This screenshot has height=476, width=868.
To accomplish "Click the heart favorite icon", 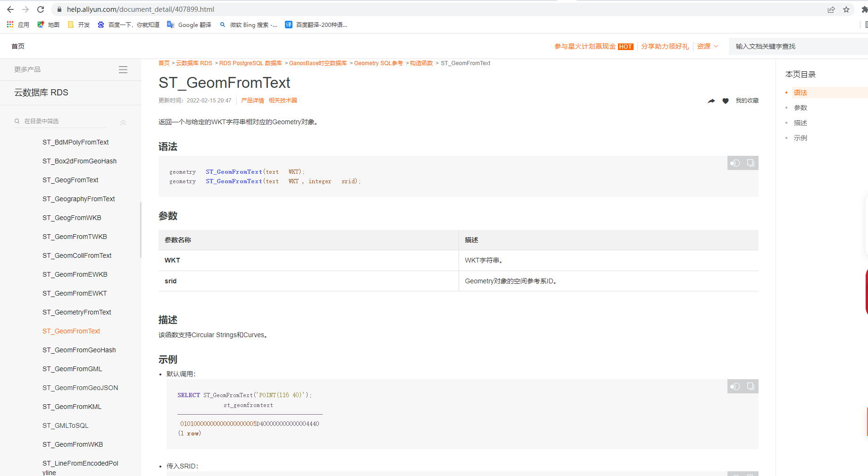I will pyautogui.click(x=726, y=101).
